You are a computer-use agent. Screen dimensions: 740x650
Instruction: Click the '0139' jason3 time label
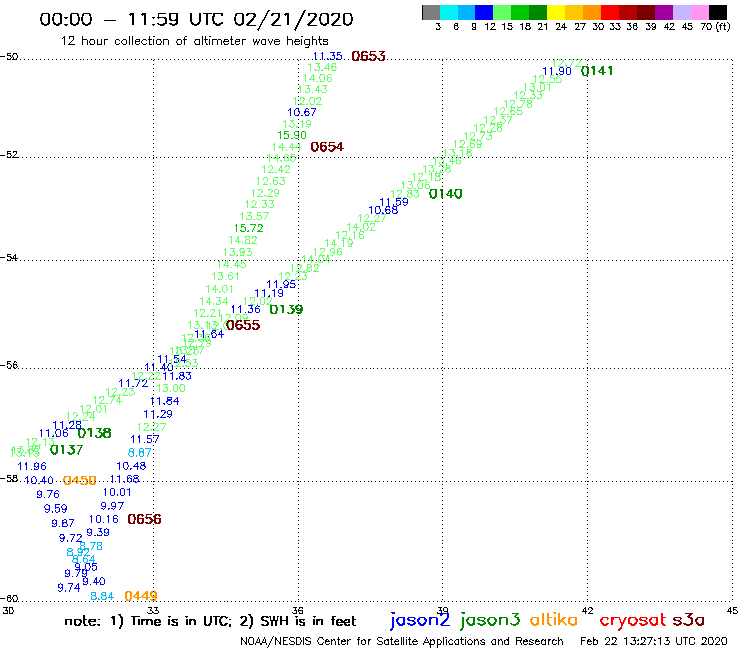(286, 309)
